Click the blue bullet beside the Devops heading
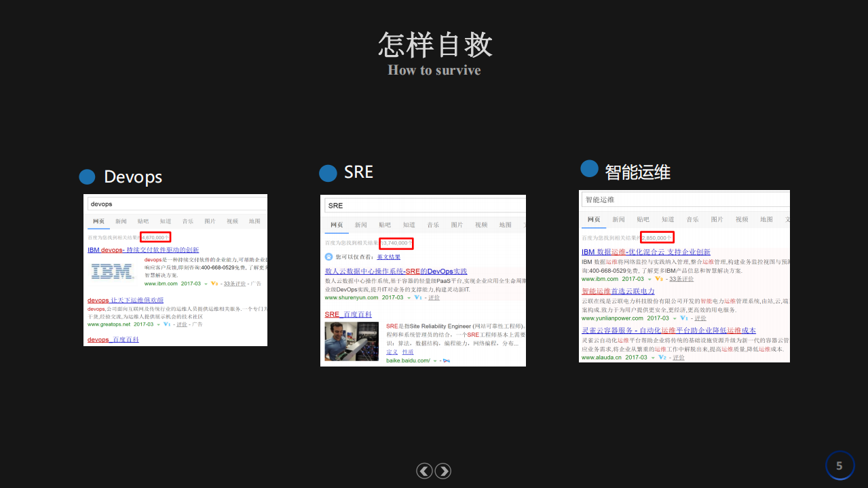The image size is (868, 488). pyautogui.click(x=87, y=176)
